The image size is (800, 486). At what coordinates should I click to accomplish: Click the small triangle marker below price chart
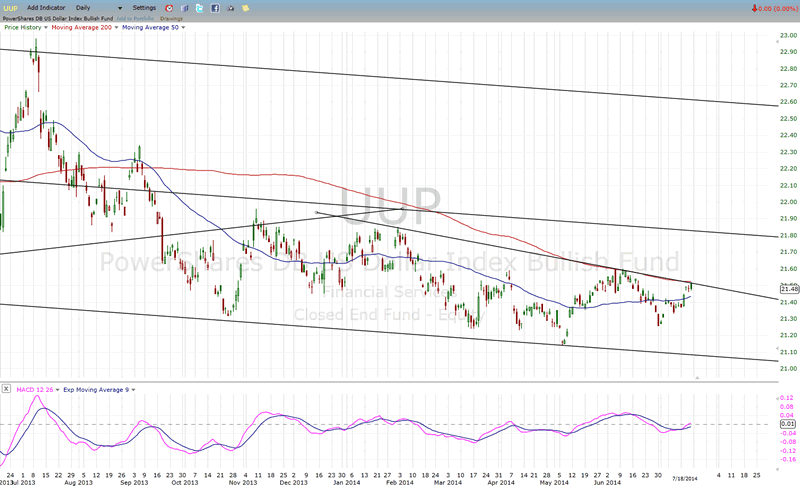(697, 377)
